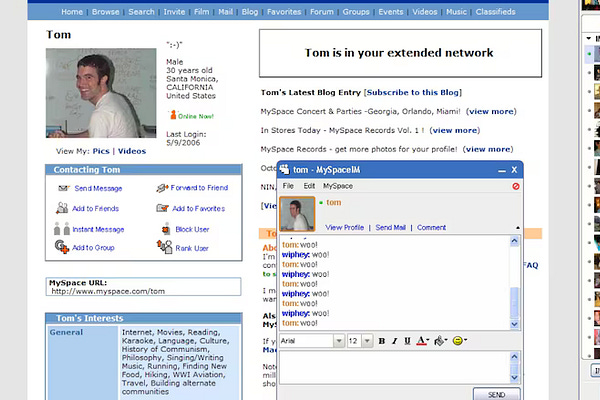Open Videos in the navigation bar
Viewport: 600px width, 400px height.
(x=424, y=12)
